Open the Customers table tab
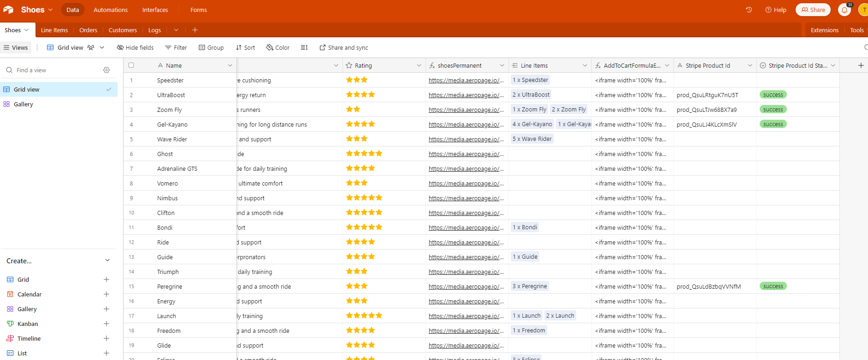The width and height of the screenshot is (868, 360). (123, 30)
